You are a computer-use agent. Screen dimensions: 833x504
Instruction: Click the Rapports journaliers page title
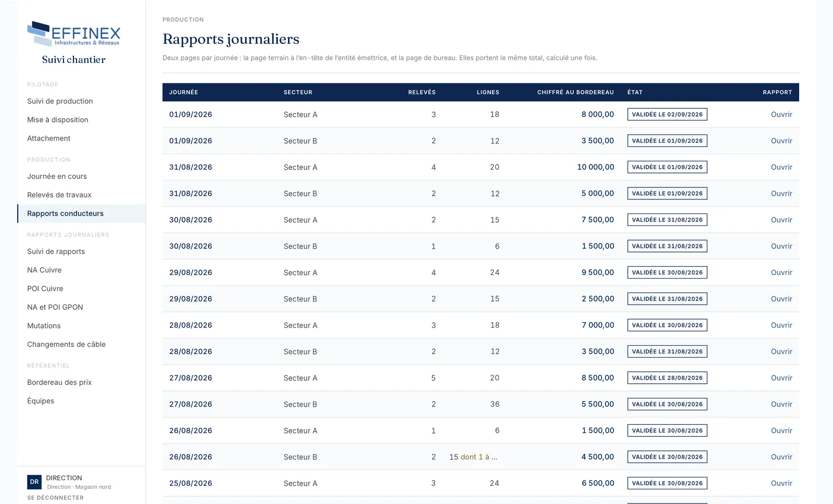coord(231,39)
